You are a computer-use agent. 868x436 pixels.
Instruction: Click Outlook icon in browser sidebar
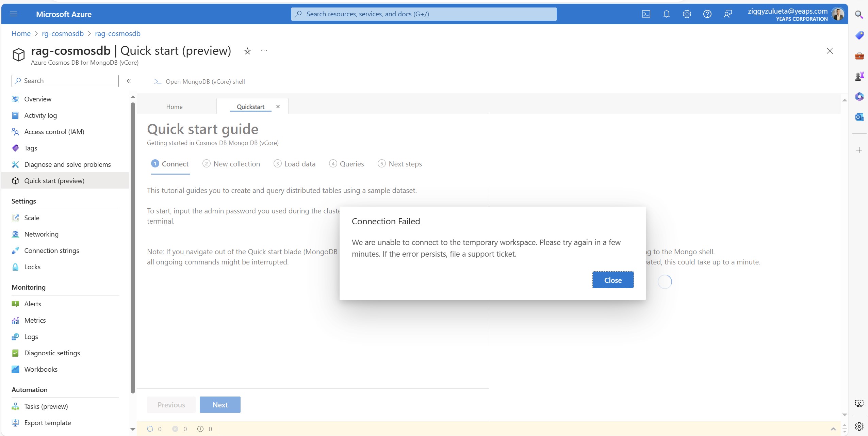[859, 117]
